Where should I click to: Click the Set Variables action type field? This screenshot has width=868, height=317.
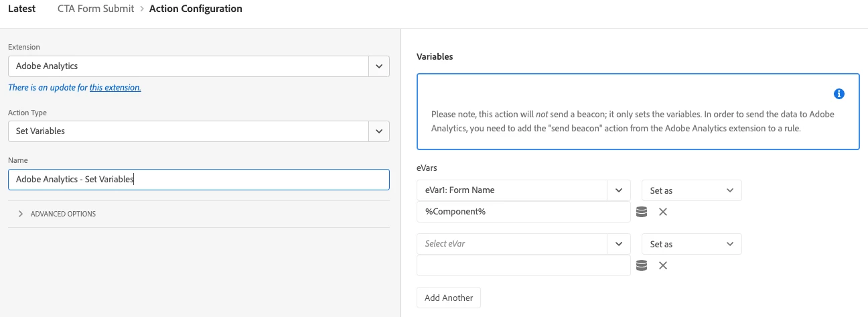click(x=189, y=131)
